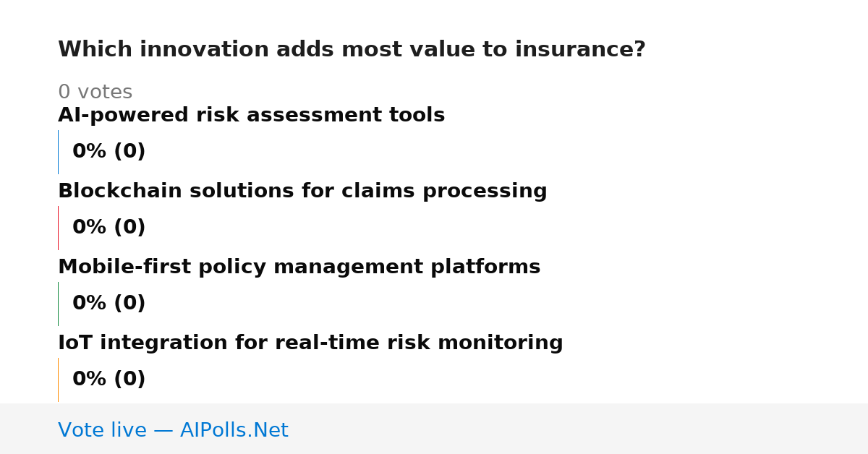The height and width of the screenshot is (454, 868).
Task: Open the Vote live AIPolls.Net link
Action: click(173, 430)
